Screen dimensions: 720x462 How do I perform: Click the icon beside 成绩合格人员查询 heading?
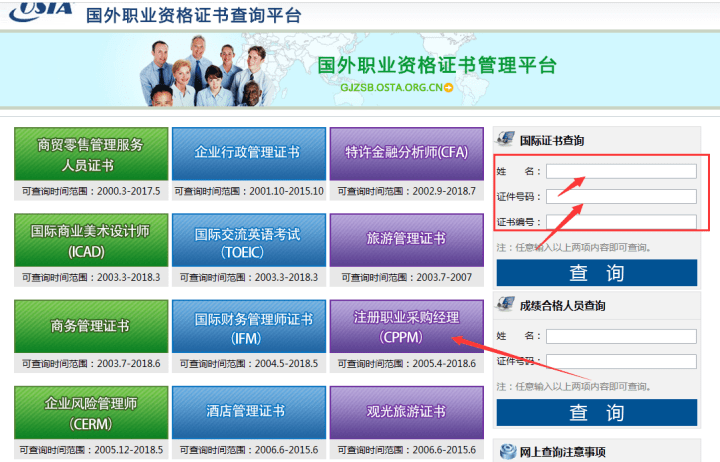(506, 306)
